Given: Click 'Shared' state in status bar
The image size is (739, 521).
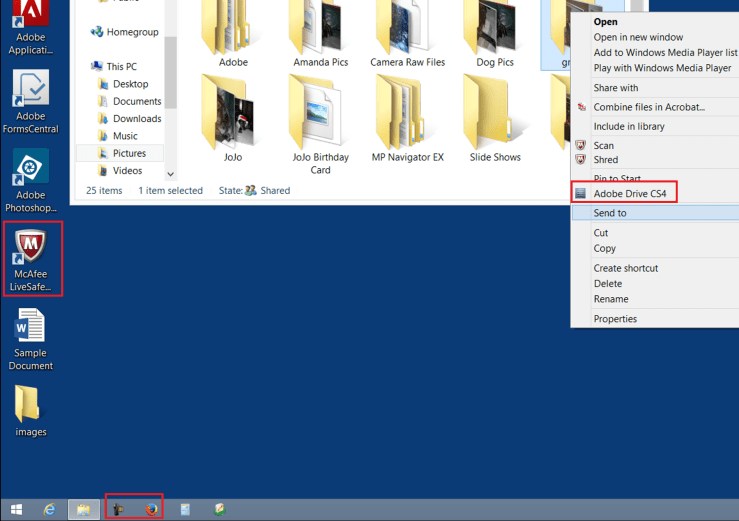Looking at the screenshot, I should [275, 190].
